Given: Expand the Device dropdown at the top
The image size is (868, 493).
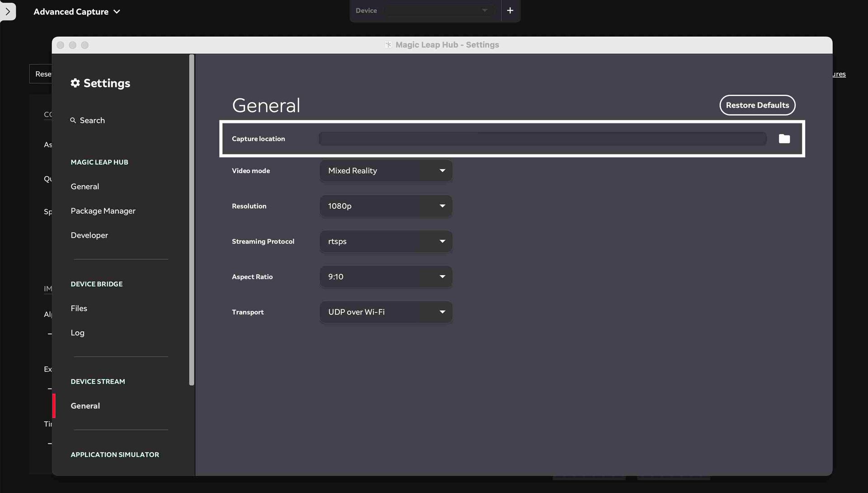Looking at the screenshot, I should click(x=439, y=10).
